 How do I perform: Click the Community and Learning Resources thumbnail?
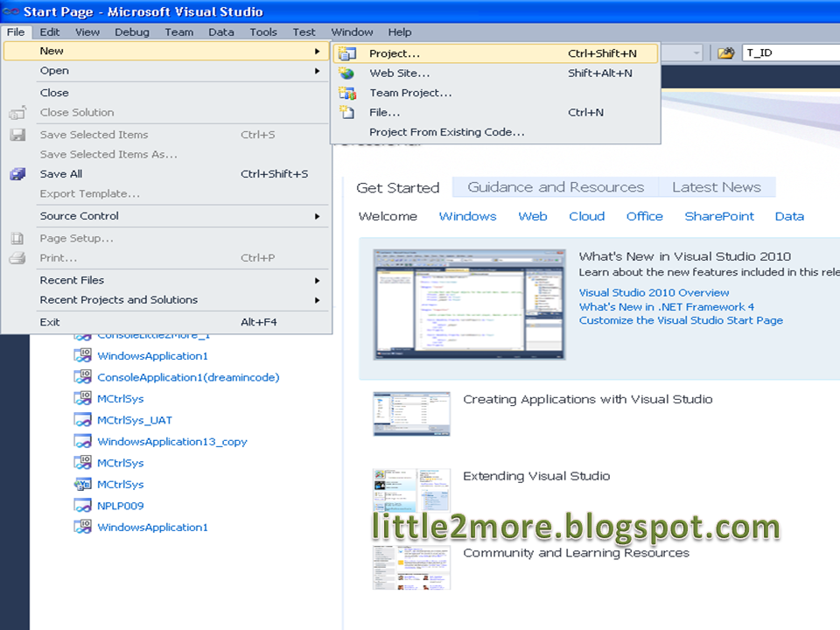411,567
